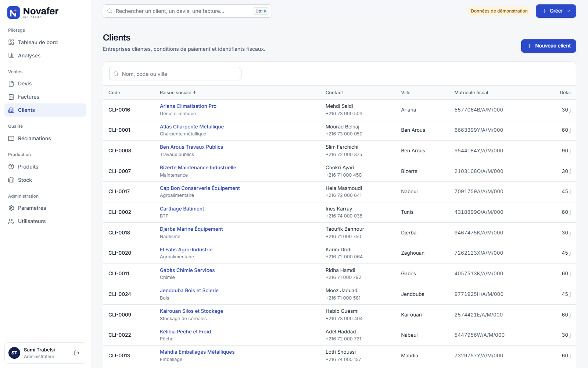The width and height of the screenshot is (588, 368).
Task: Open Jendouba Bois et Scierie link
Action: [x=189, y=290]
